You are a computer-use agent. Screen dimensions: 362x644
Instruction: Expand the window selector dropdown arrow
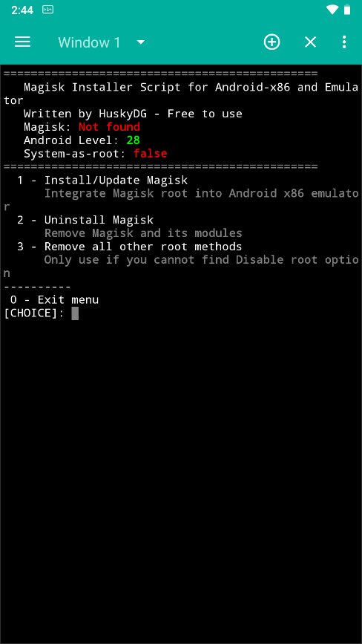(x=141, y=42)
